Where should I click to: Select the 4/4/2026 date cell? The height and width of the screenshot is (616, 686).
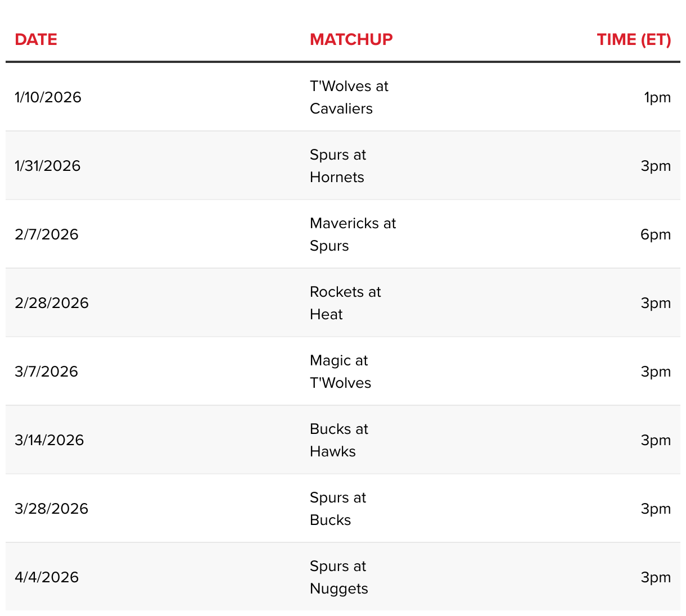pyautogui.click(x=47, y=577)
